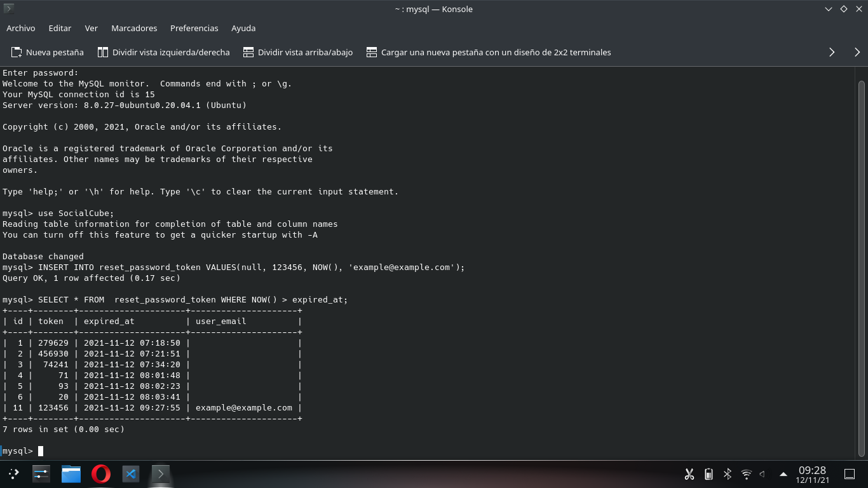Screen dimensions: 868x488
Task: Open the Dolphin file manager taskbar icon
Action: click(71, 474)
